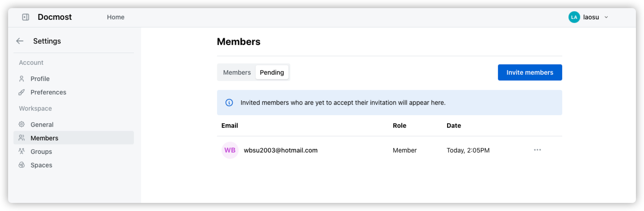
Task: Click the Preferences brush icon
Action: [x=22, y=92]
